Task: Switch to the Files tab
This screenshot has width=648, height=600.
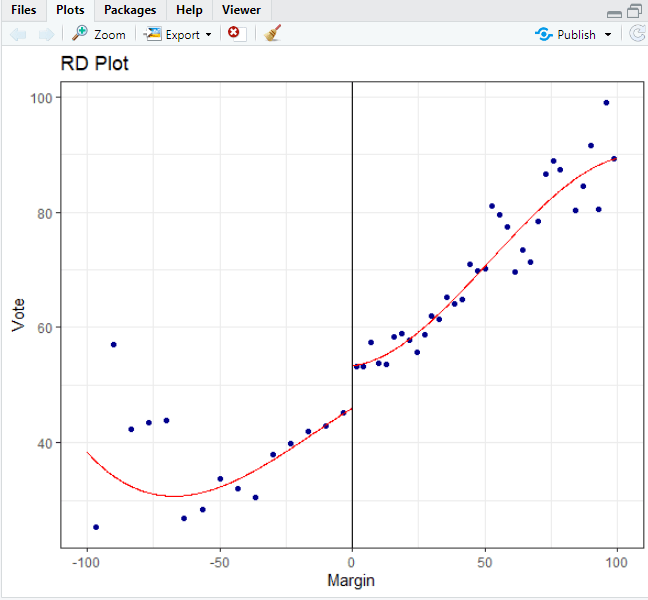Action: [x=24, y=10]
